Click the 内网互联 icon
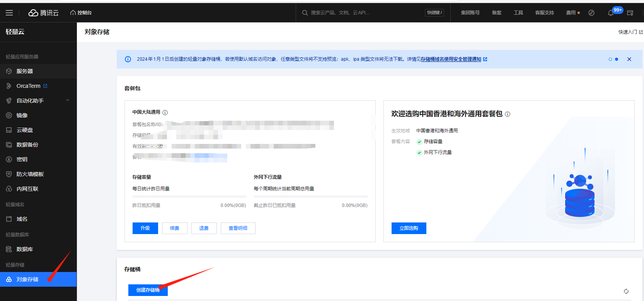This screenshot has height=301, width=644. (9, 189)
